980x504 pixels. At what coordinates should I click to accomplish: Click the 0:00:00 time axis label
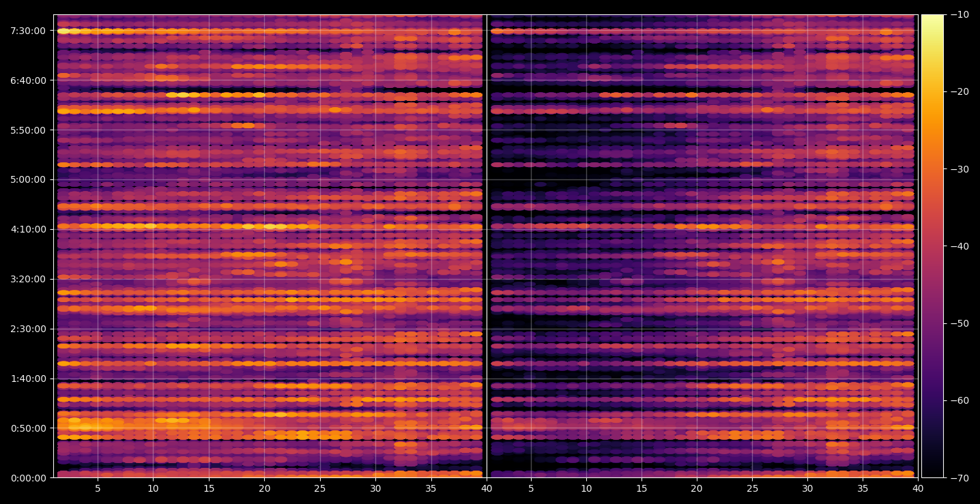(28, 478)
